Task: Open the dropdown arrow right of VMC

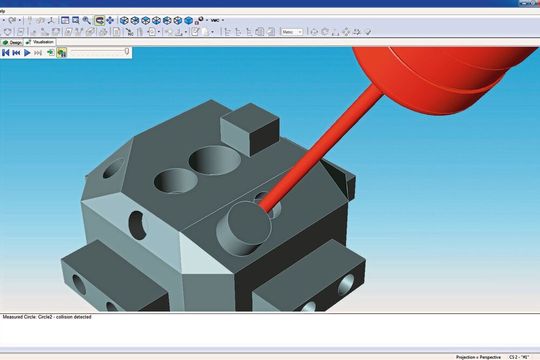Action: 223,20
